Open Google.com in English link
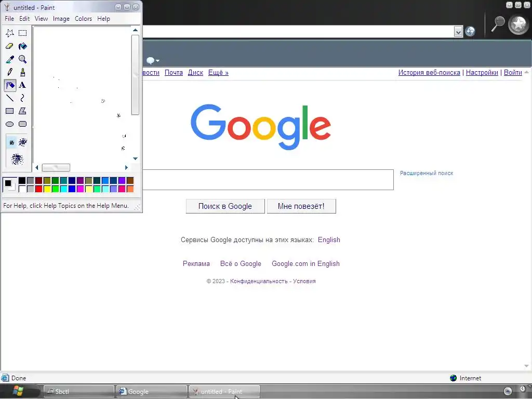Viewport: 532px width, 399px height. 305,263
